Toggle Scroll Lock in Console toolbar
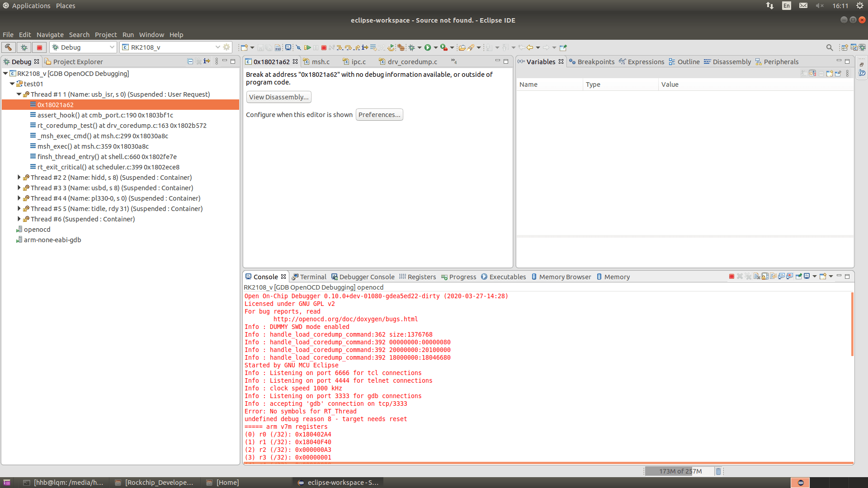Screen dimensions: 868x488 [765, 277]
